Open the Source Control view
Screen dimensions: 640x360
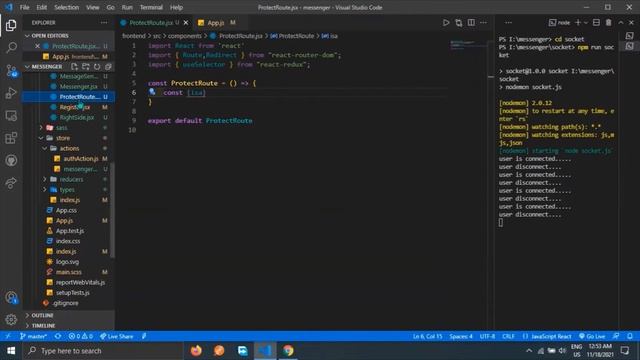[11, 71]
